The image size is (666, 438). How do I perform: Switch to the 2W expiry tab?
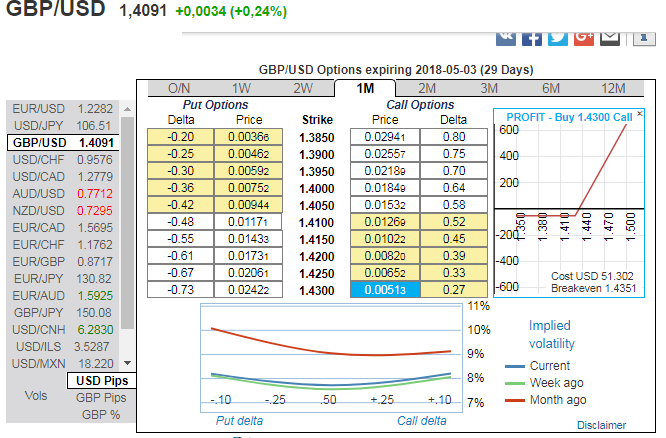click(x=303, y=88)
